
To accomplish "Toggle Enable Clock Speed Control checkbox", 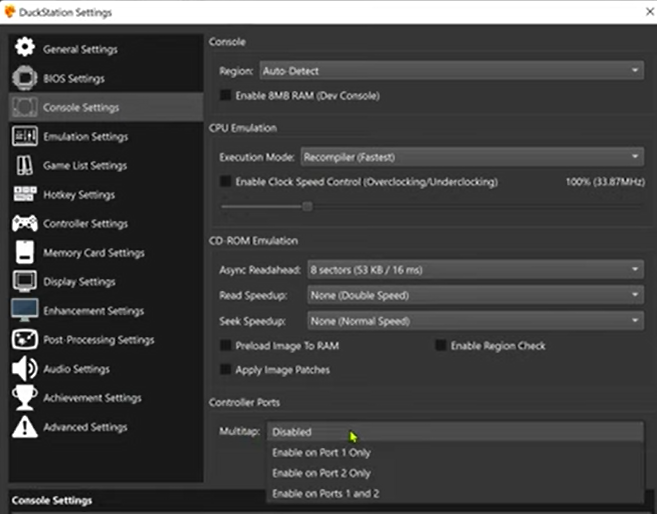I will (x=225, y=182).
